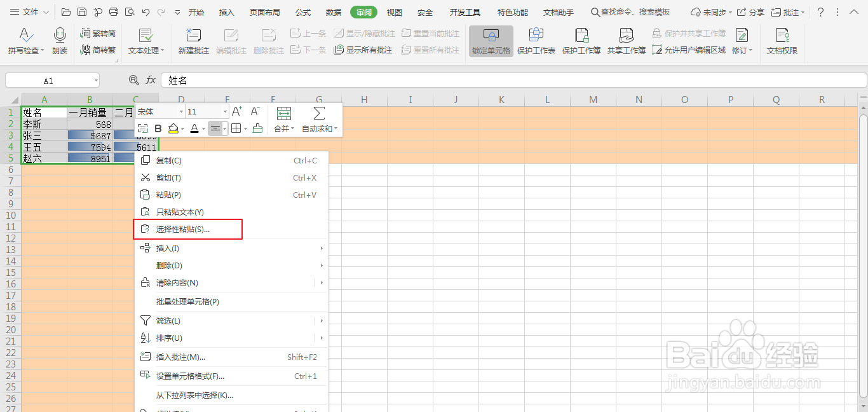
Task: Click fill color yellow swatch button
Action: click(173, 128)
